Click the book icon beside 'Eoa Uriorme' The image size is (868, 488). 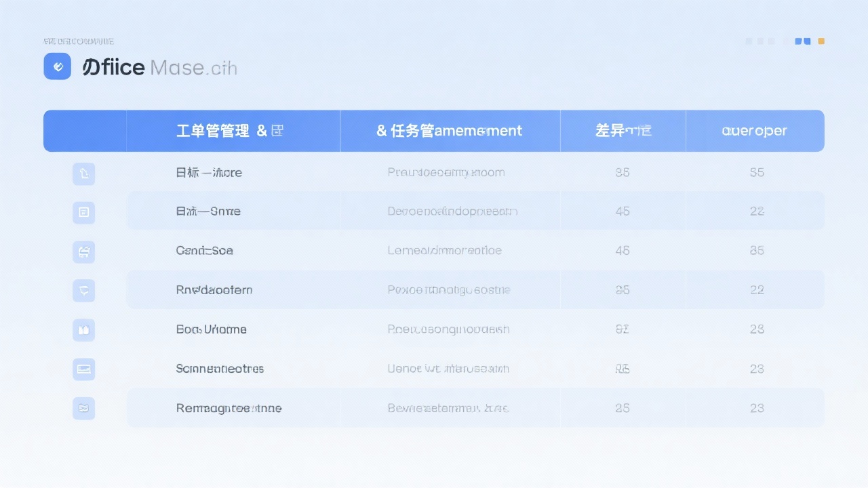click(83, 330)
